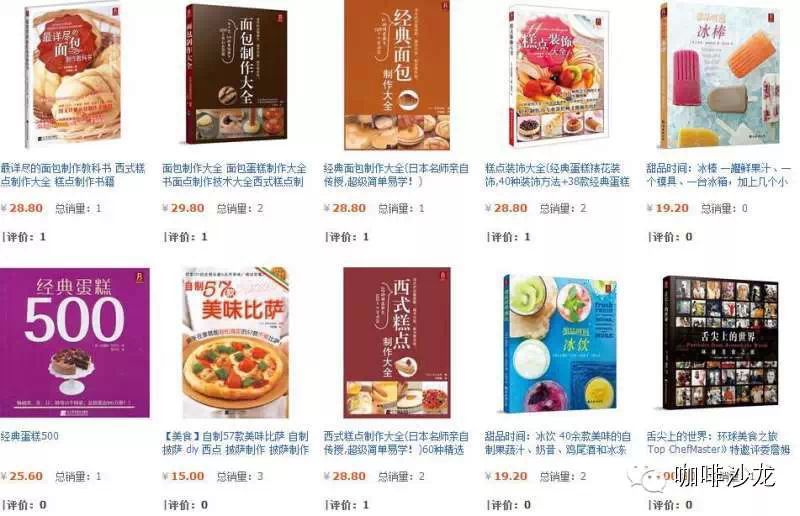Screen dimensions: 800x516
Task: Click the 面包制作大全 brown book cover
Action: (236, 74)
